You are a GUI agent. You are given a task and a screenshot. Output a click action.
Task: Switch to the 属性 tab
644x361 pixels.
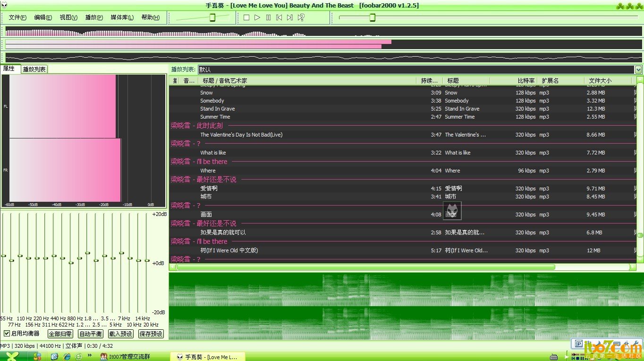9,69
